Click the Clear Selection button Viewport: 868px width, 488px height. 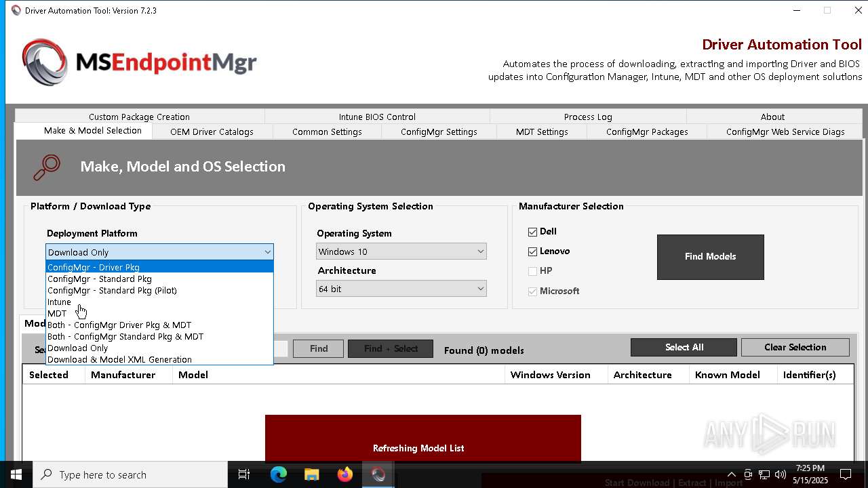click(x=795, y=347)
